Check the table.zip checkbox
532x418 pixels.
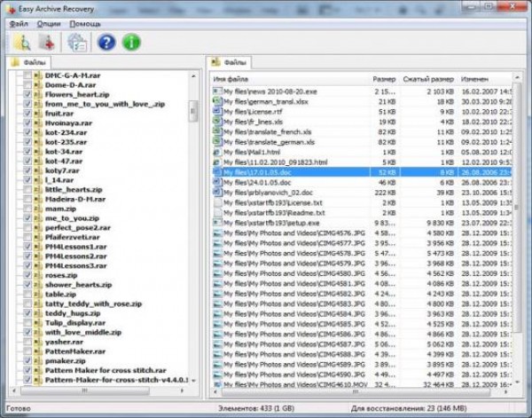[x=27, y=294]
